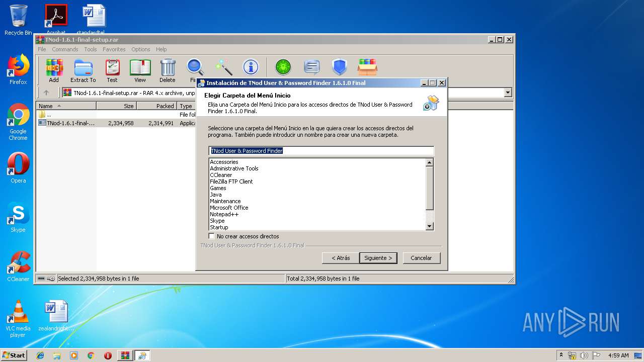Viewport: 644px width, 362px height.
Task: Click the green VirusScan bug icon
Action: point(283,67)
